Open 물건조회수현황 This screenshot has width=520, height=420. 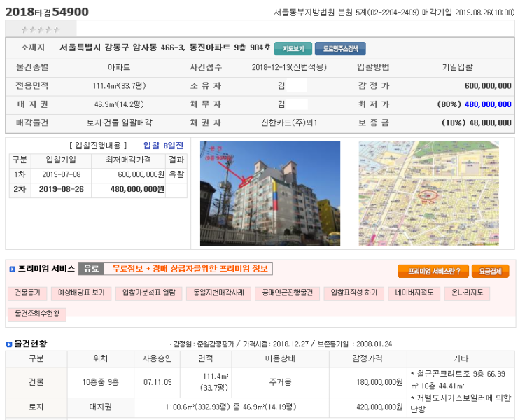point(37,314)
